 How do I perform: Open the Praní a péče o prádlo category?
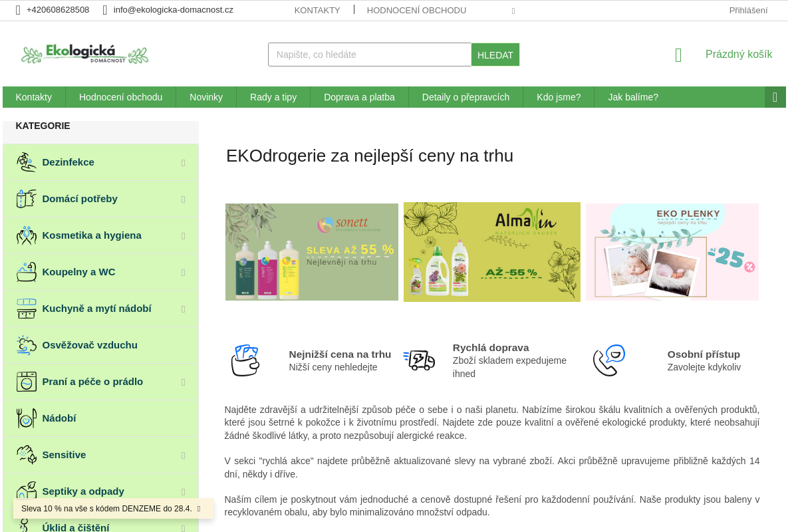(92, 382)
